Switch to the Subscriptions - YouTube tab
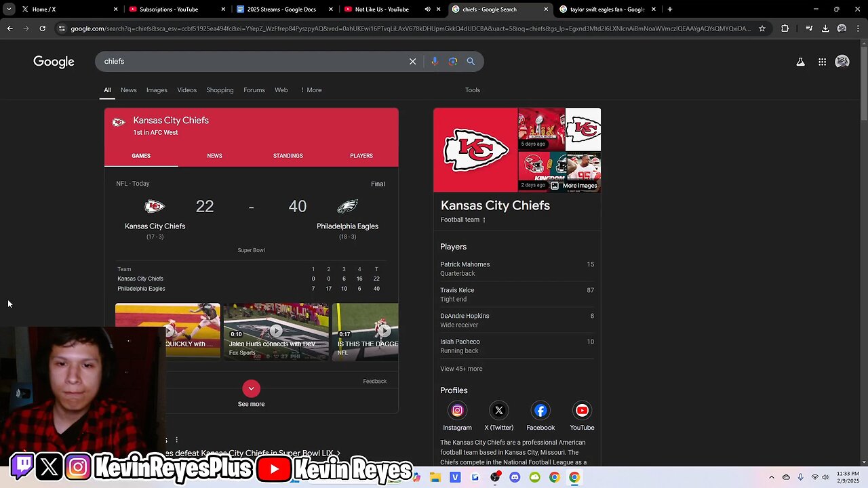The height and width of the screenshot is (488, 868). pos(176,9)
